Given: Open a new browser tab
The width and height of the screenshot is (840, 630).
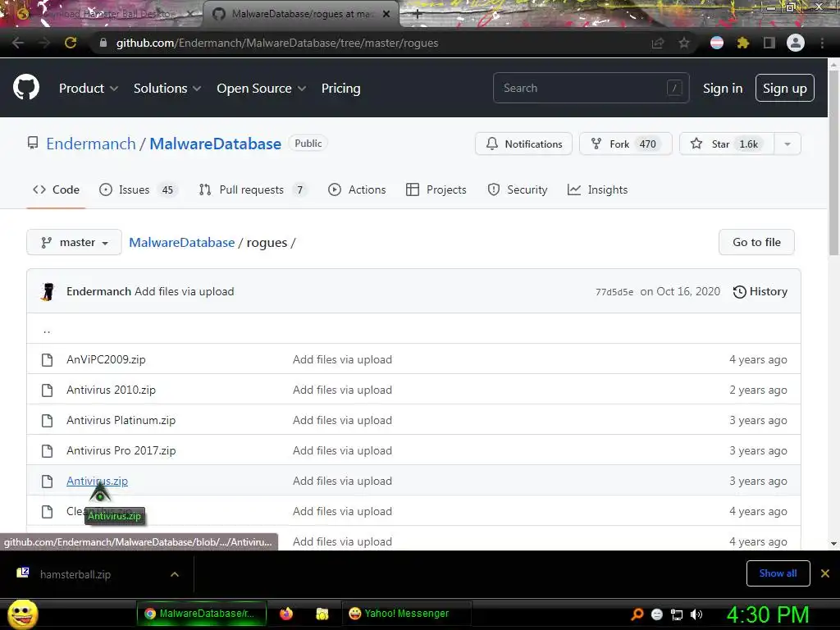Looking at the screenshot, I should pyautogui.click(x=418, y=14).
